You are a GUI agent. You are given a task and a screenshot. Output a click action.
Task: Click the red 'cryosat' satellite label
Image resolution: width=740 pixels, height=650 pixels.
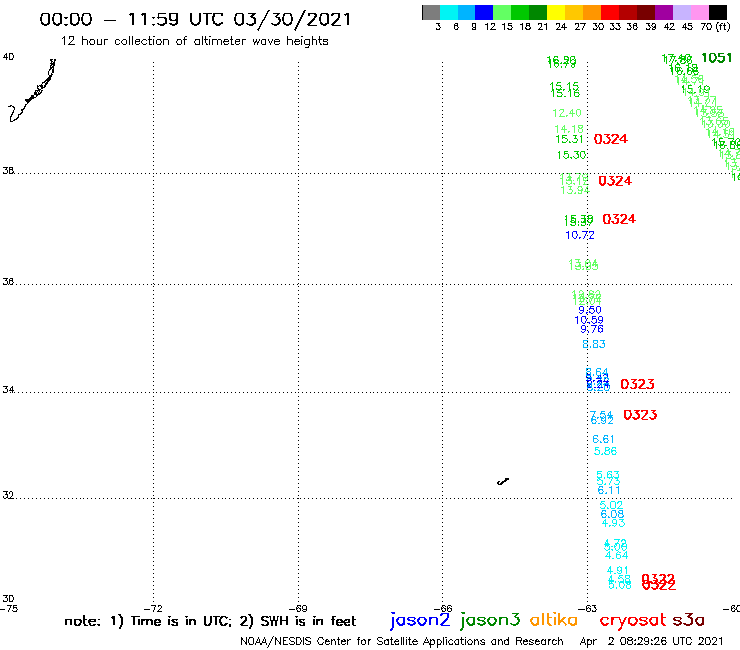[633, 620]
